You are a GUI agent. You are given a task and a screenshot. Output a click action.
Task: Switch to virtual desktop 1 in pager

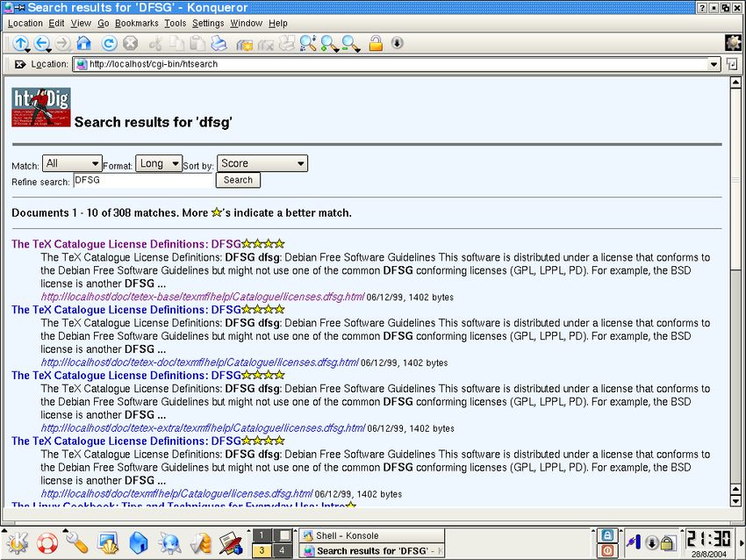[262, 535]
